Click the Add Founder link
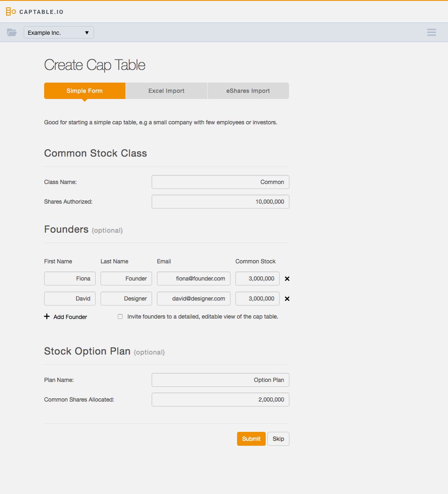Image resolution: width=448 pixels, height=494 pixels. tap(70, 317)
